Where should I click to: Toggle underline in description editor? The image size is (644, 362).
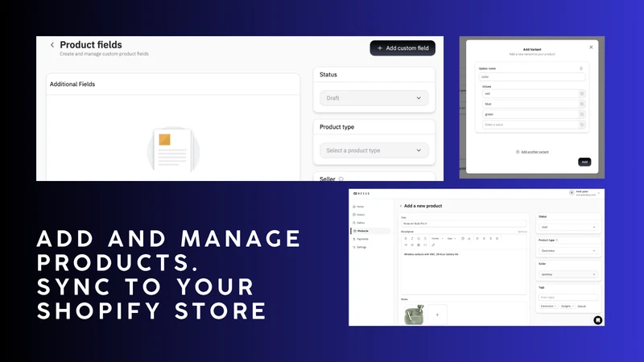tap(419, 238)
